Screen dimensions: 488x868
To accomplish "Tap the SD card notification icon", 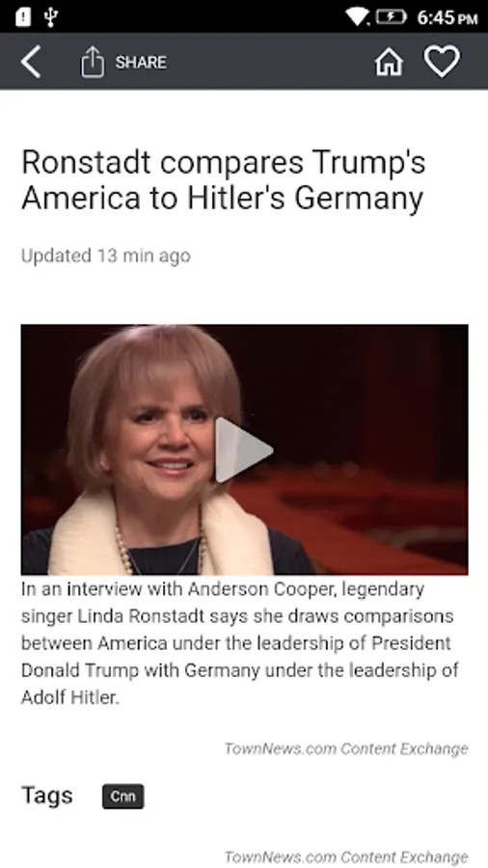I will [23, 17].
